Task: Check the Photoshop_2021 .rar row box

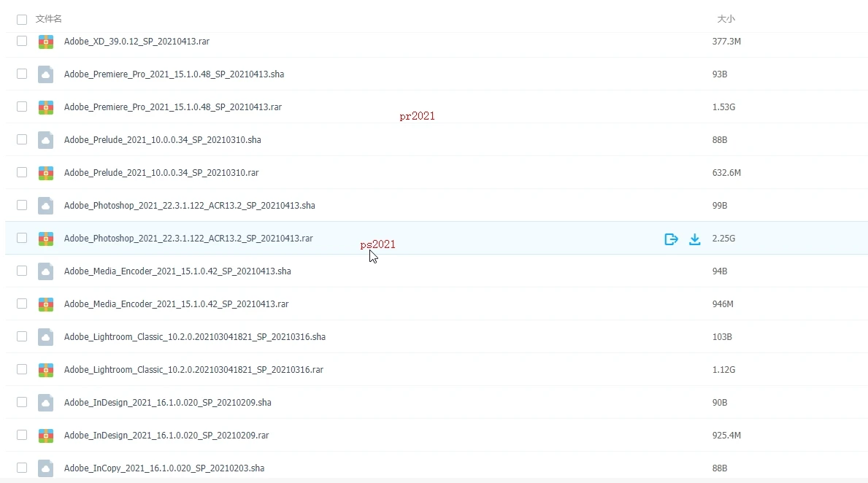Action: (x=22, y=238)
